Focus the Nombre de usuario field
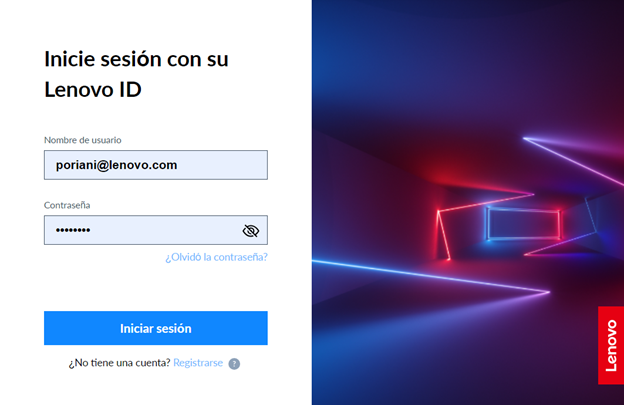Image resolution: width=624 pixels, height=405 pixels. (156, 165)
